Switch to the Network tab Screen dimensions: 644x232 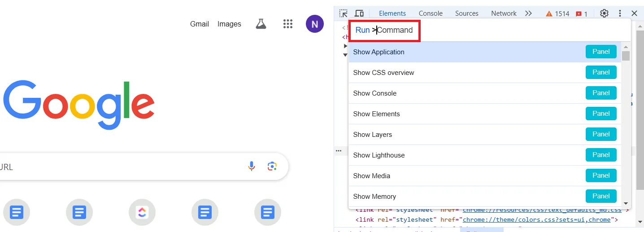504,13
